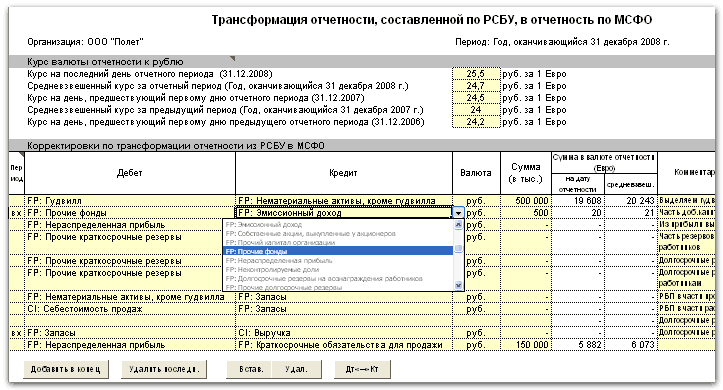Click the value '20 243'

[631, 201]
